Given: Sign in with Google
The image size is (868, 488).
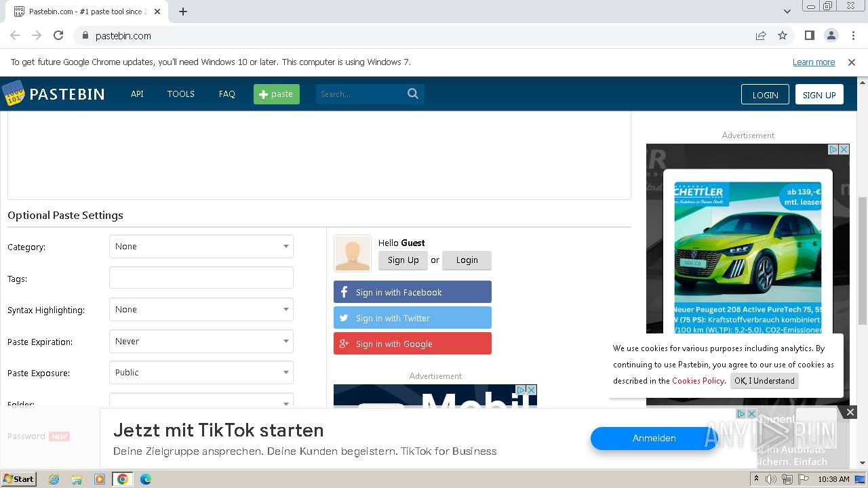Looking at the screenshot, I should [x=412, y=344].
